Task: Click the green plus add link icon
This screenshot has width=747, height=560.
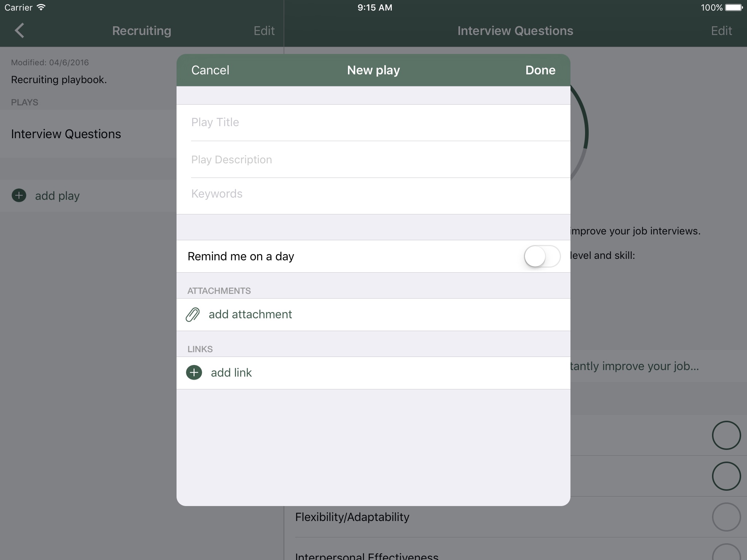Action: pyautogui.click(x=194, y=373)
